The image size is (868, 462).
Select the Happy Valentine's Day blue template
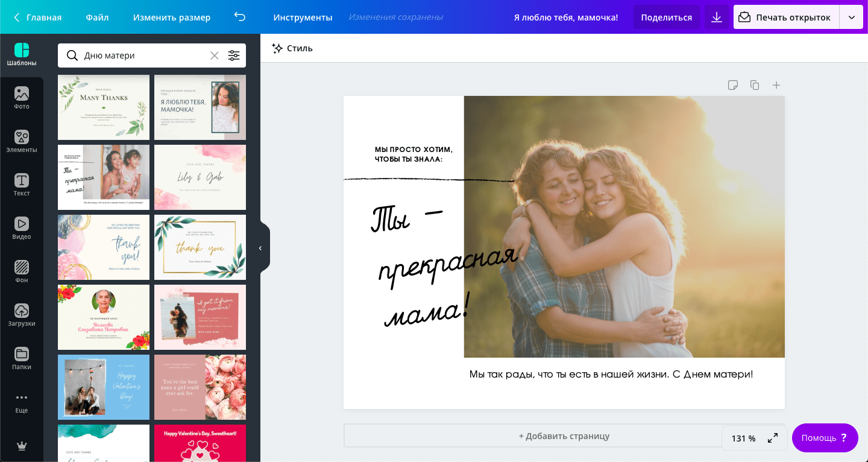(x=104, y=387)
